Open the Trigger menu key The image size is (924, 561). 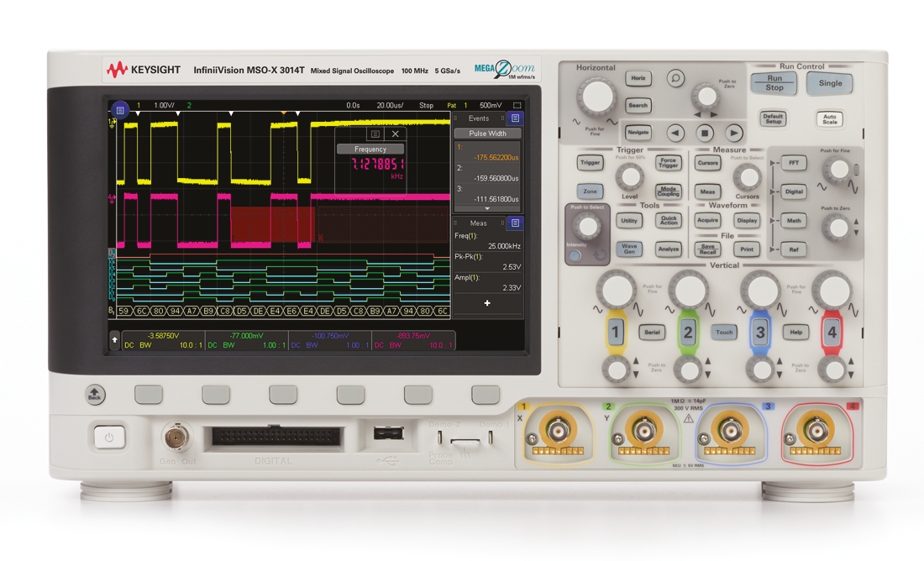pos(590,163)
